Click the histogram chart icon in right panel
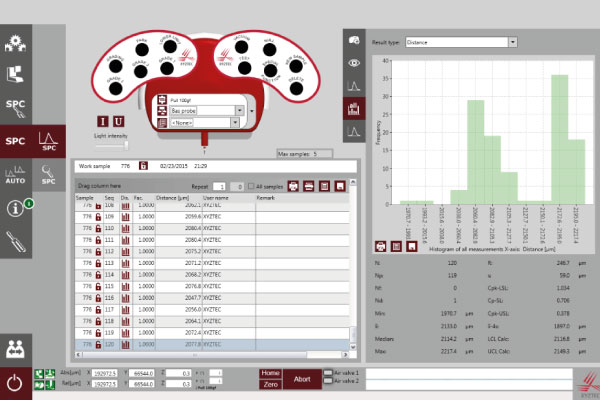Viewport: 600px width, 400px height. click(353, 108)
